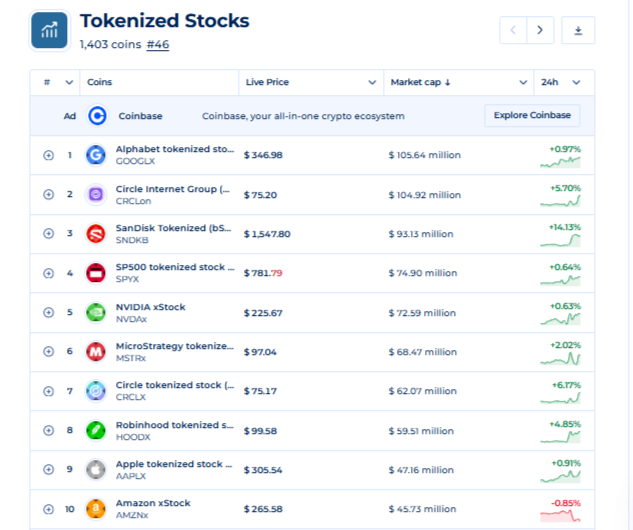
Task: Open Alphabet tokenized stock coin page
Action: click(x=175, y=149)
